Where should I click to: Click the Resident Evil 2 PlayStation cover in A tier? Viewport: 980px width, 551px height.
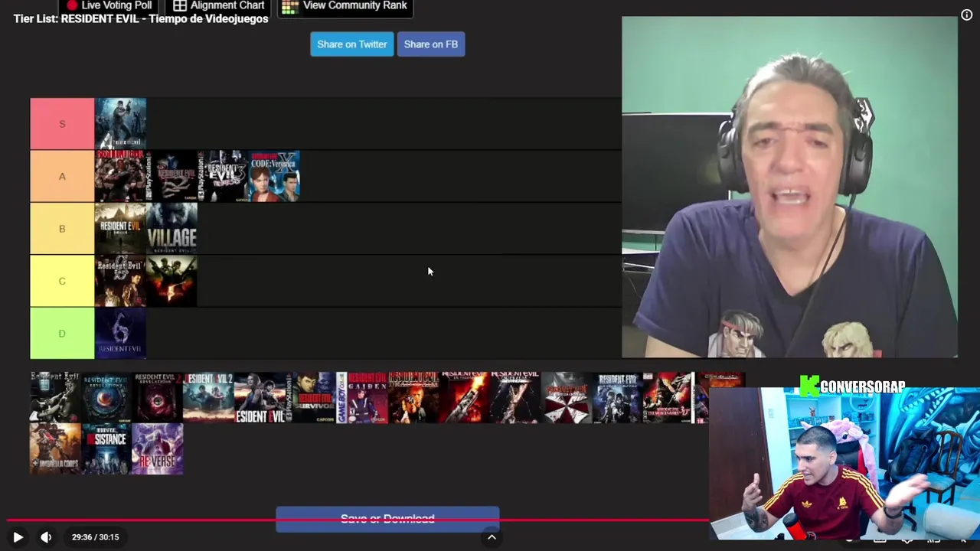(171, 176)
